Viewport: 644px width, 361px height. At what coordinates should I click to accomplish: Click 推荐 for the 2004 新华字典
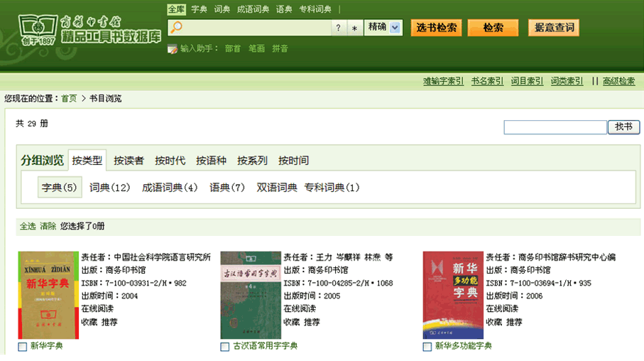click(x=109, y=323)
